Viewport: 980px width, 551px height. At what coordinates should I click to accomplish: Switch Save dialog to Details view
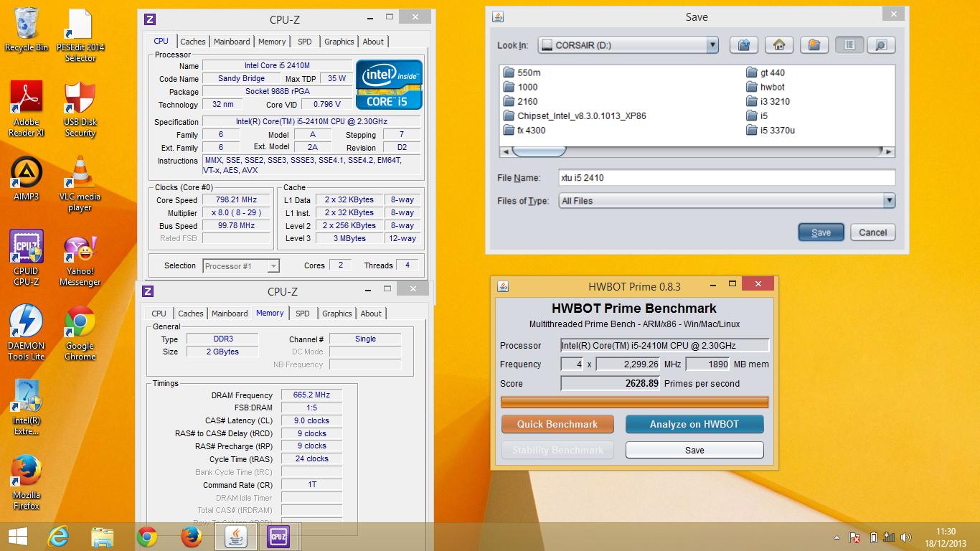(x=881, y=45)
